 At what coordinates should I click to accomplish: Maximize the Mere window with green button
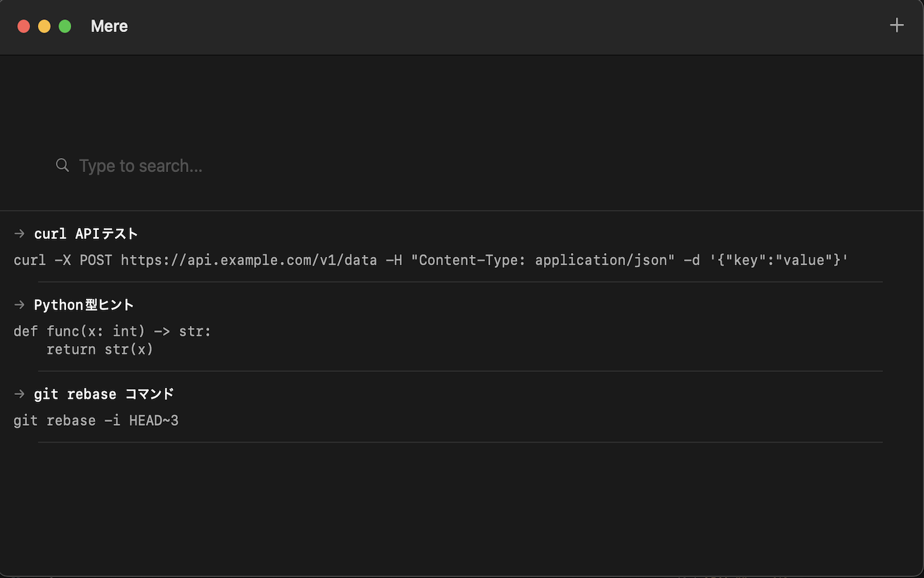[x=65, y=26]
